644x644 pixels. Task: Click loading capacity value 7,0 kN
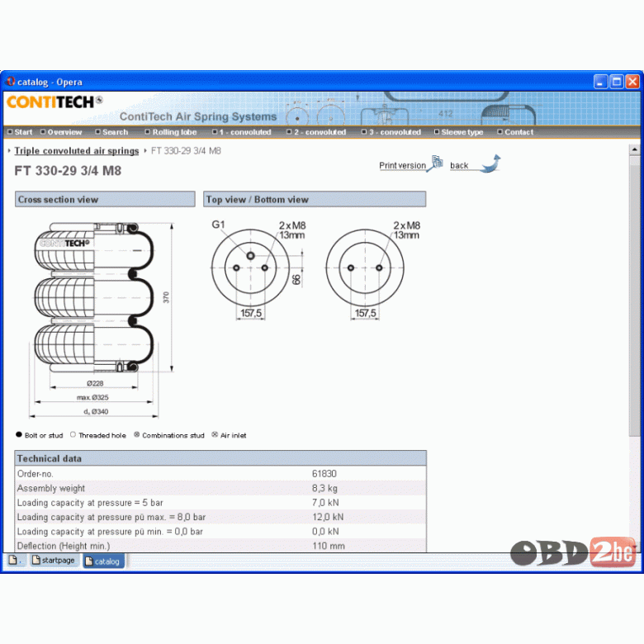click(325, 503)
